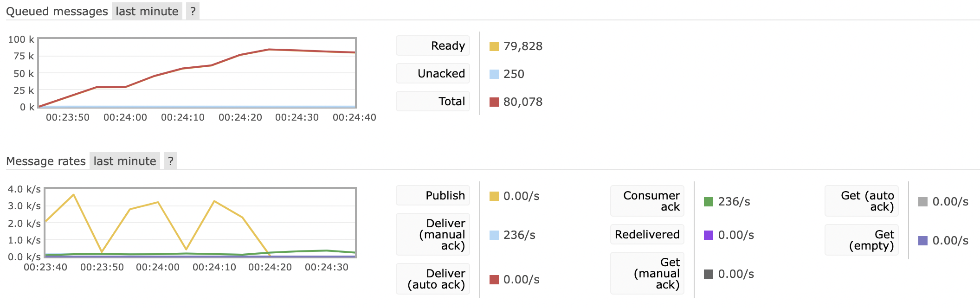Toggle the Ready series label
980x308 pixels.
(433, 45)
